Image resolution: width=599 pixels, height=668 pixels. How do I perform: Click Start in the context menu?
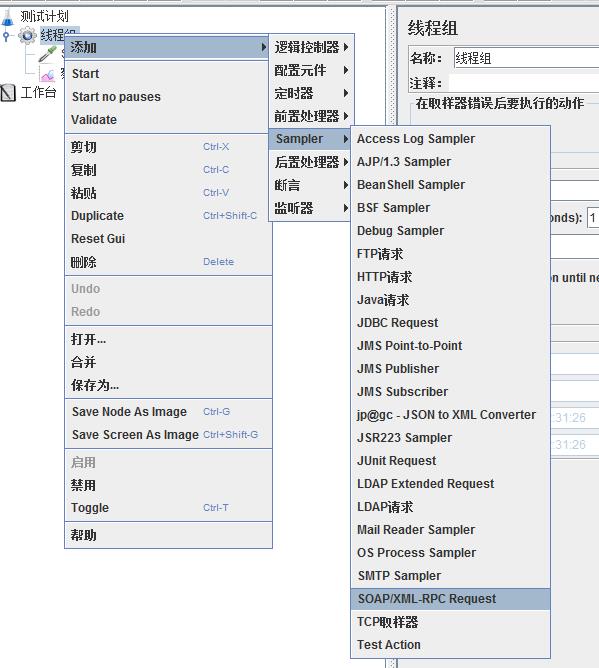click(x=168, y=73)
